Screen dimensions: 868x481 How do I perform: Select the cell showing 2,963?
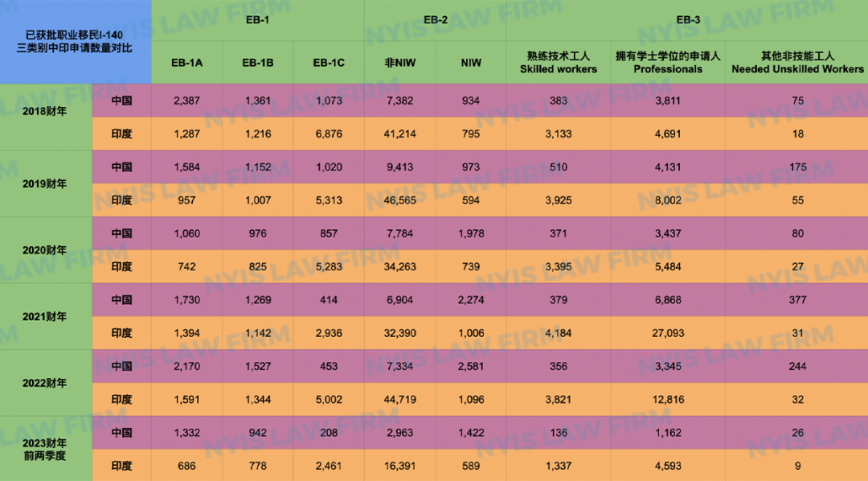[399, 433]
